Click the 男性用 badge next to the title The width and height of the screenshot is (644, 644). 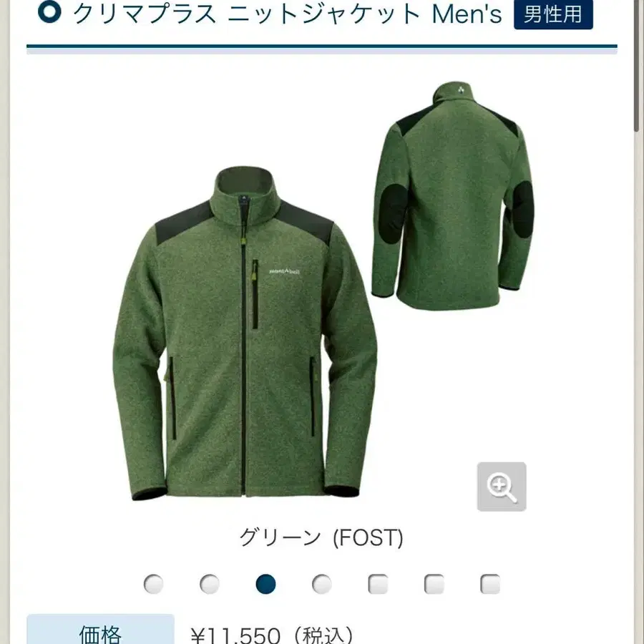point(553,14)
